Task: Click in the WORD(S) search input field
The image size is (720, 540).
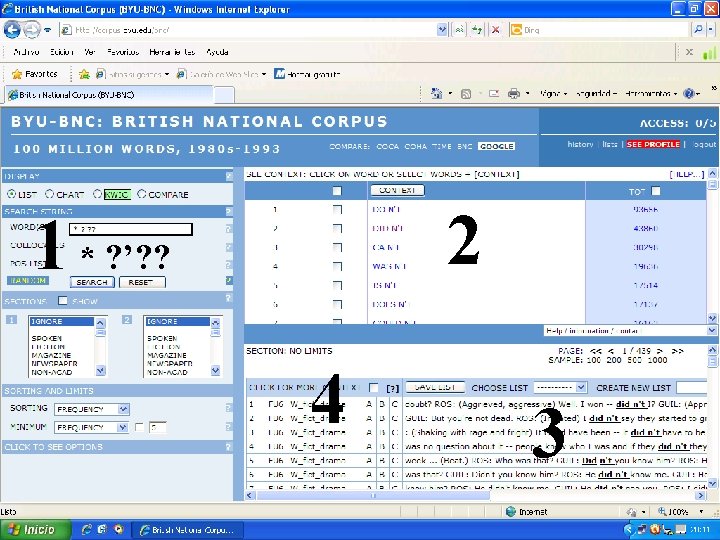Action: click(x=130, y=229)
